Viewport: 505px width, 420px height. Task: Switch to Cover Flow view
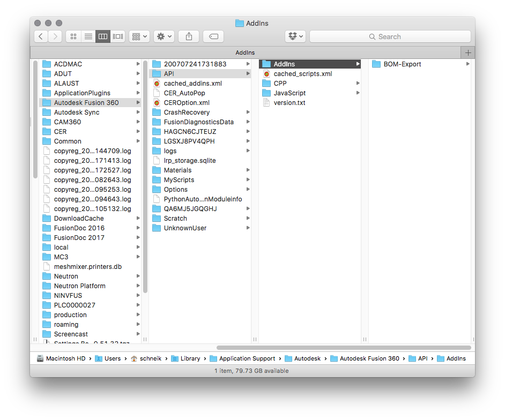[117, 36]
